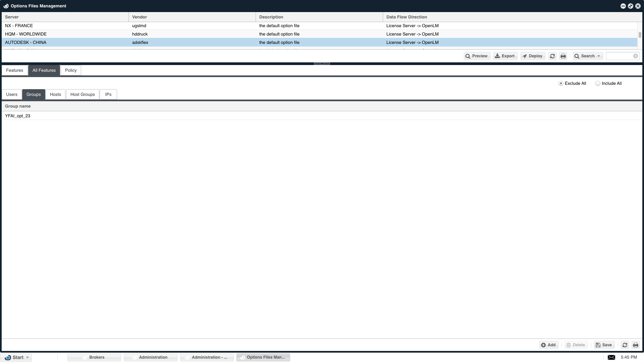
Task: Clear the search field with X icon
Action: (x=636, y=56)
